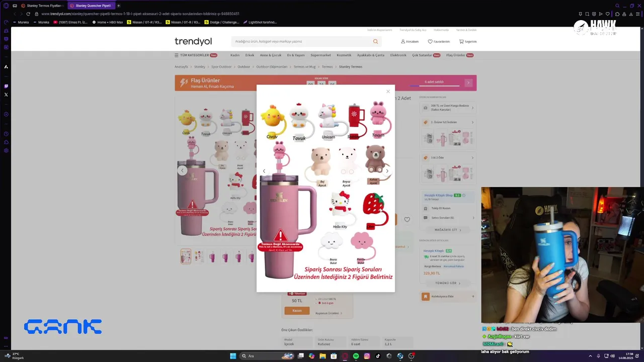
Task: Click Stanley Termos breadcrumb
Action: coord(351,67)
